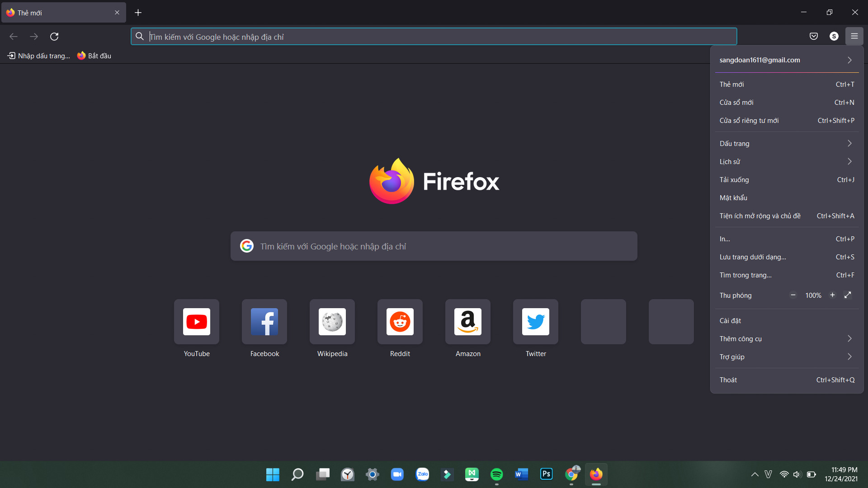This screenshot has height=488, width=868.
Task: Click the Firefox account avatar icon
Action: tap(834, 36)
